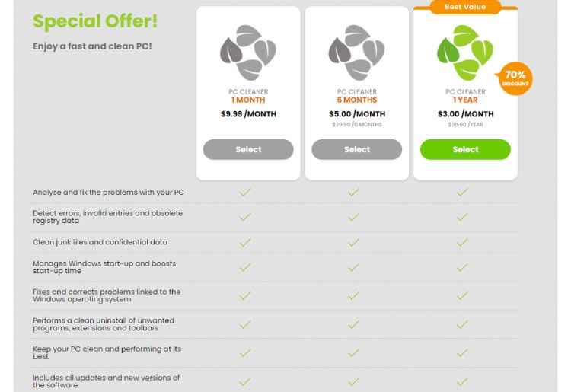
Task: Click 1 Year checkmark for Windows start-up row
Action: (462, 267)
